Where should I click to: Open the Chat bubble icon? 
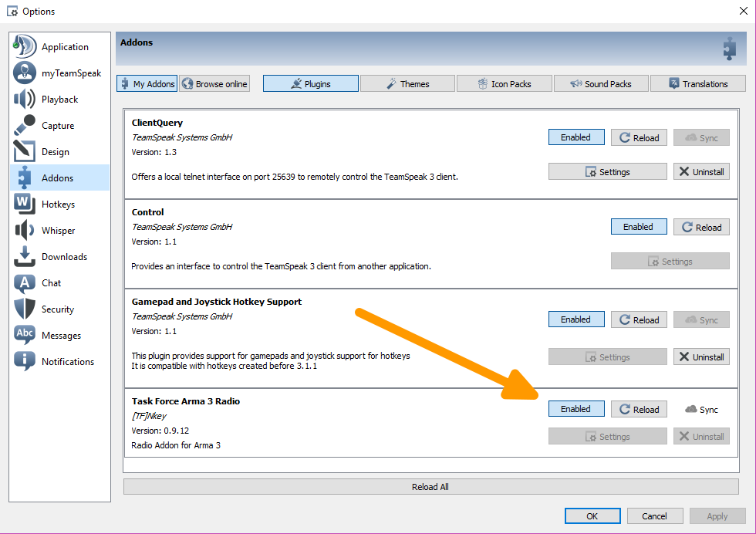tap(24, 282)
